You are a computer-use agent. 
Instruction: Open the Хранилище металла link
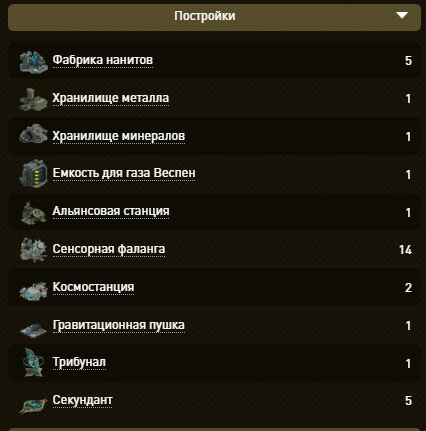(x=111, y=98)
